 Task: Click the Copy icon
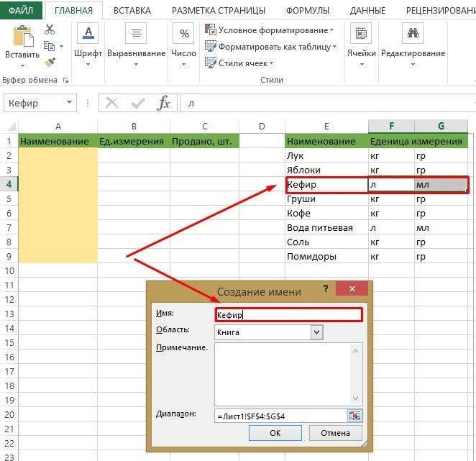tap(49, 46)
